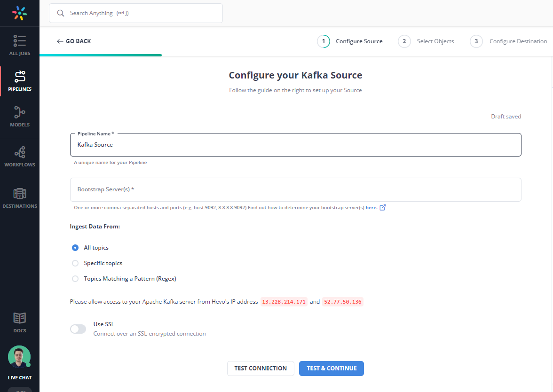Click the Ingest Data From label

click(95, 227)
